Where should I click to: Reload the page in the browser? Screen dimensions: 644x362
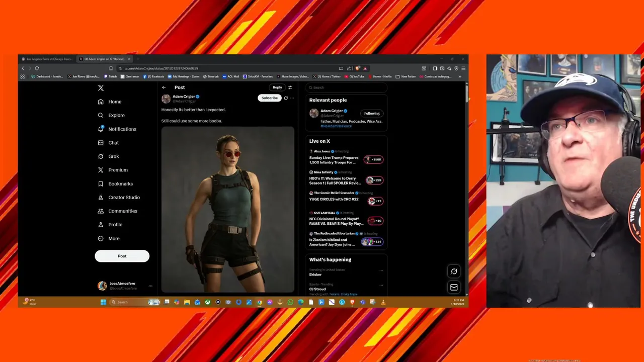point(37,68)
